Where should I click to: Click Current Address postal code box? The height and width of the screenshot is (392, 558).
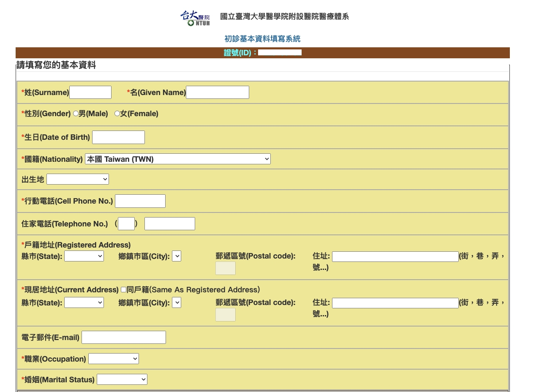coord(226,315)
